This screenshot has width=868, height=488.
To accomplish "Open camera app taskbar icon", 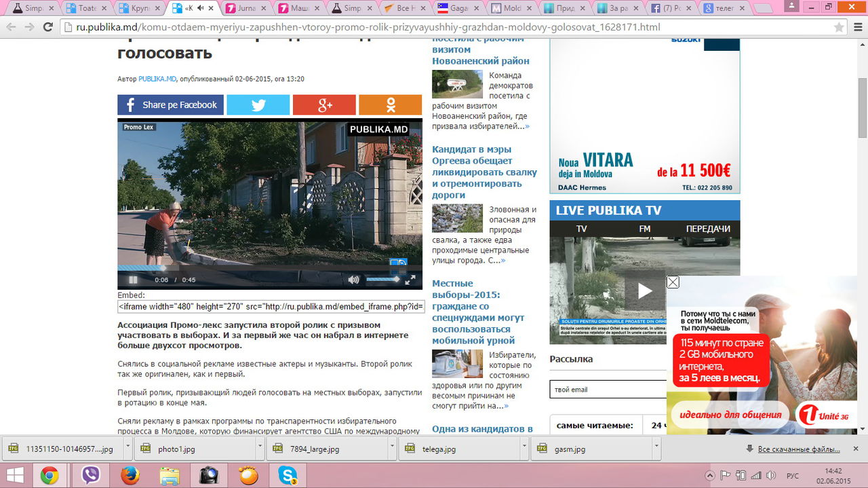I will tap(209, 476).
